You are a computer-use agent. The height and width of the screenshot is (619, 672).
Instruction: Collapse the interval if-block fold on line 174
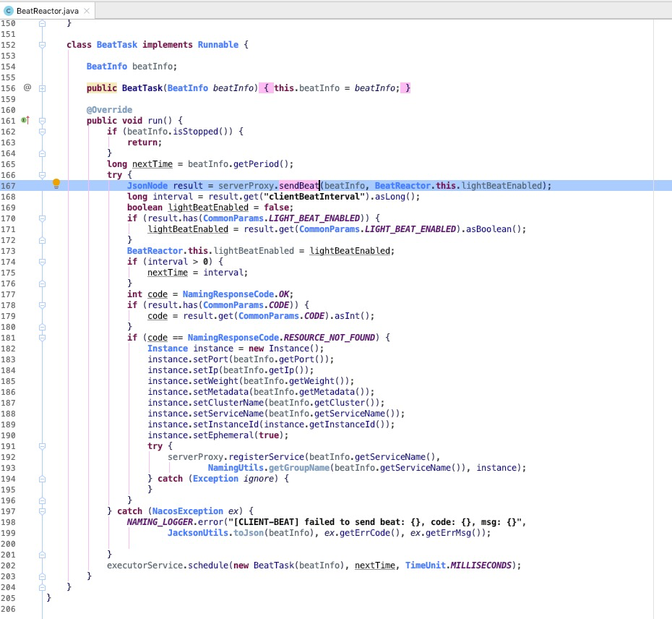pos(42,262)
